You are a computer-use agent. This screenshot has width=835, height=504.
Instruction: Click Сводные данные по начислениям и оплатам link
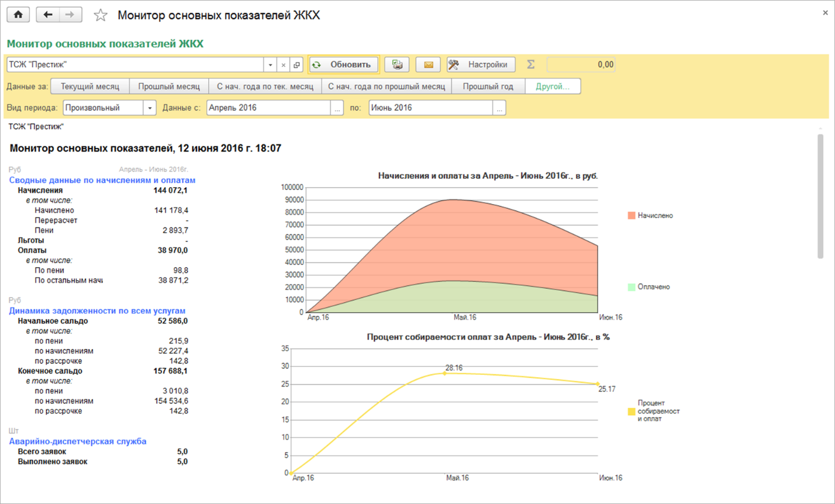[102, 180]
